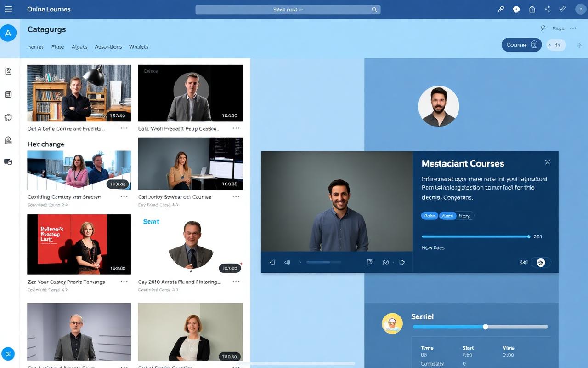
Task: Click the pen edit icon in top bar
Action: pos(563,9)
